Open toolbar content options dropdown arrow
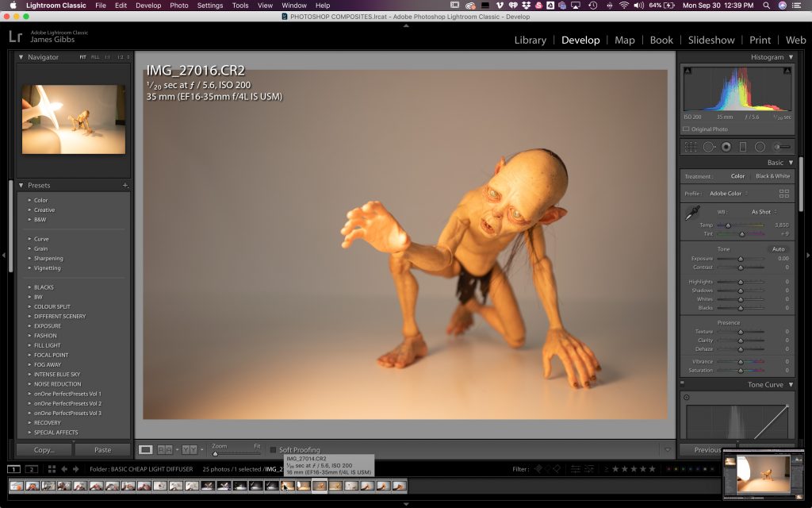This screenshot has width=812, height=508. point(668,450)
